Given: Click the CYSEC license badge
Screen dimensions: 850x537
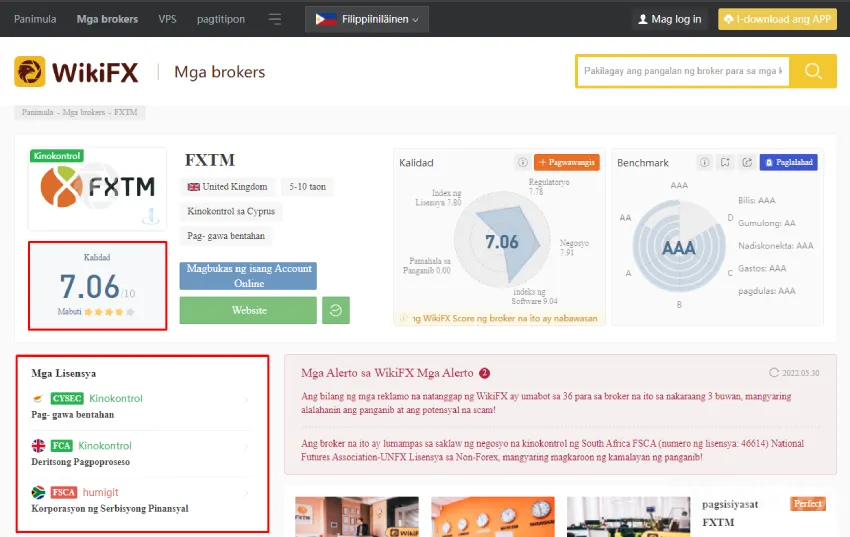Looking at the screenshot, I should point(67,398).
